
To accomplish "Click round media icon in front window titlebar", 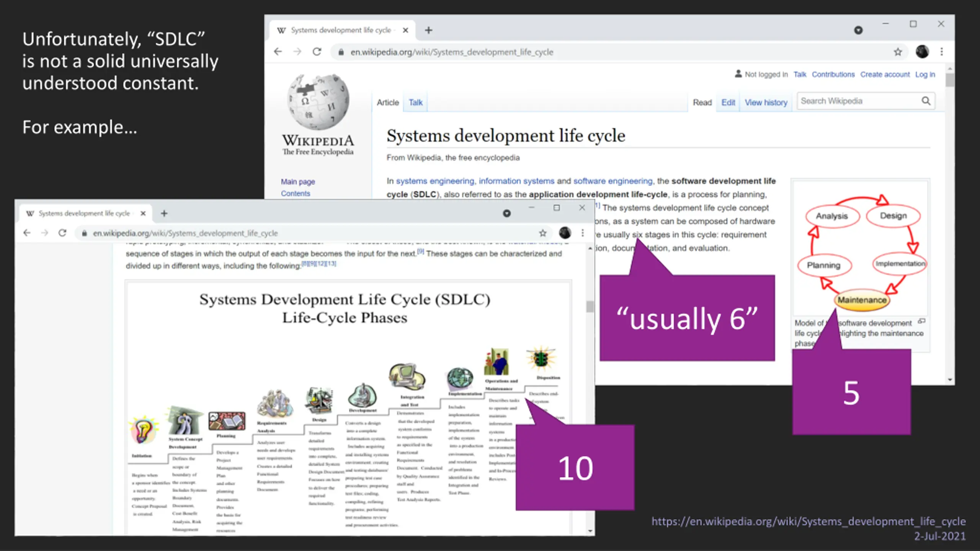I will [506, 213].
